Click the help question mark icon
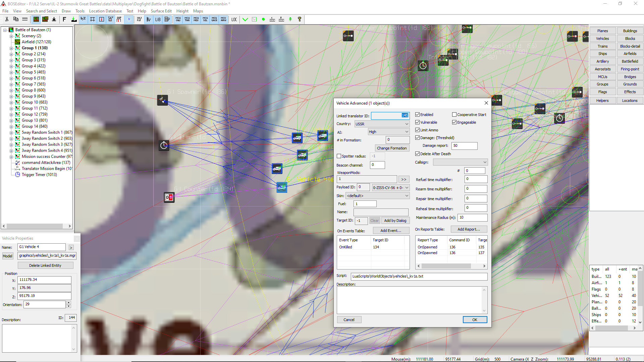Screen dimensions: 644x362 click(x=300, y=19)
